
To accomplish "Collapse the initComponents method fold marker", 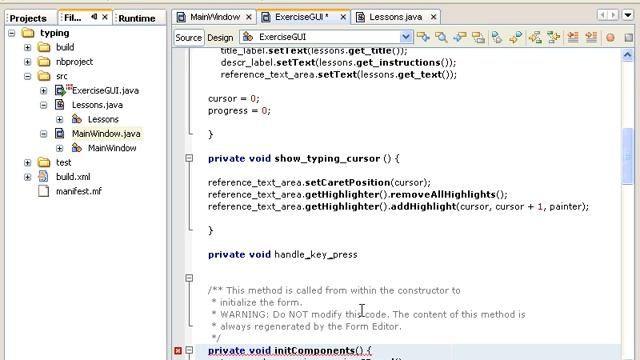I will click(189, 350).
